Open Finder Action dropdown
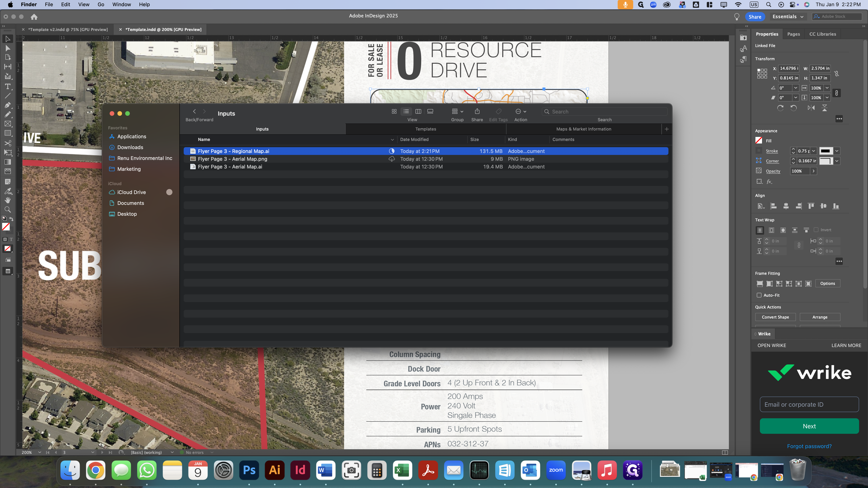The image size is (868, 488). (x=521, y=112)
